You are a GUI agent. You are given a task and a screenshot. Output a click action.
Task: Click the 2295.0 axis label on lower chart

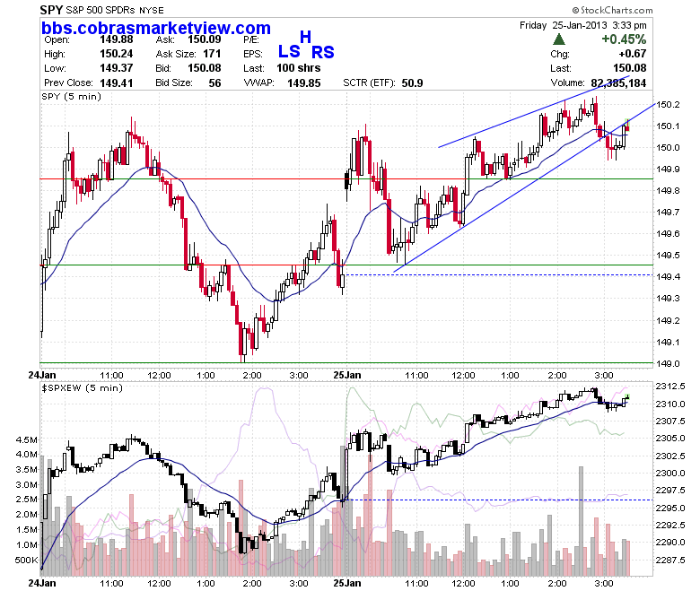670,508
